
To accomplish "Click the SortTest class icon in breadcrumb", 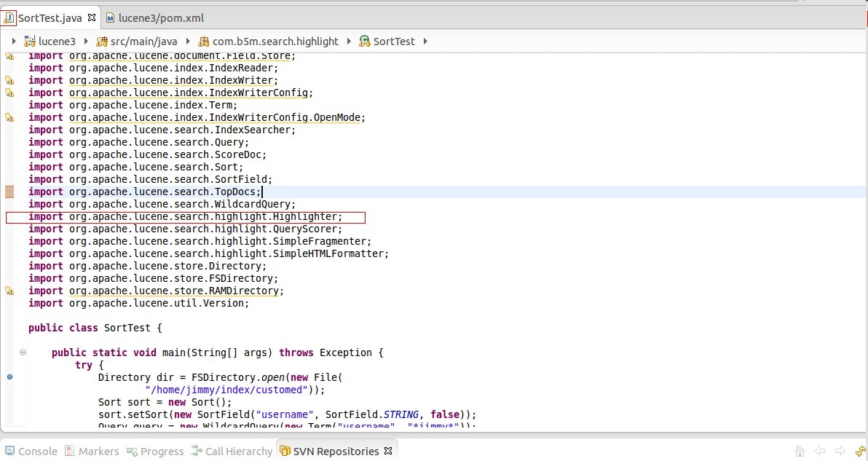I will tap(364, 42).
